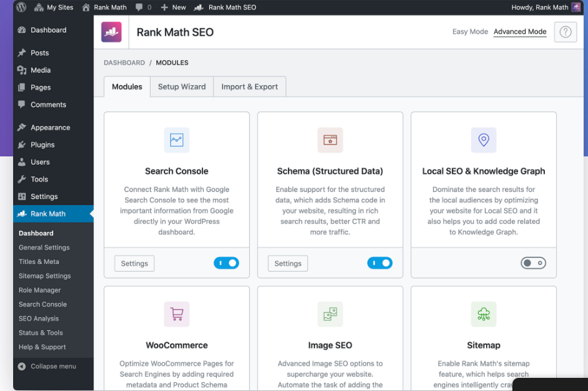
Task: Click the Local SEO & Knowledge Graph title
Action: pos(484,171)
